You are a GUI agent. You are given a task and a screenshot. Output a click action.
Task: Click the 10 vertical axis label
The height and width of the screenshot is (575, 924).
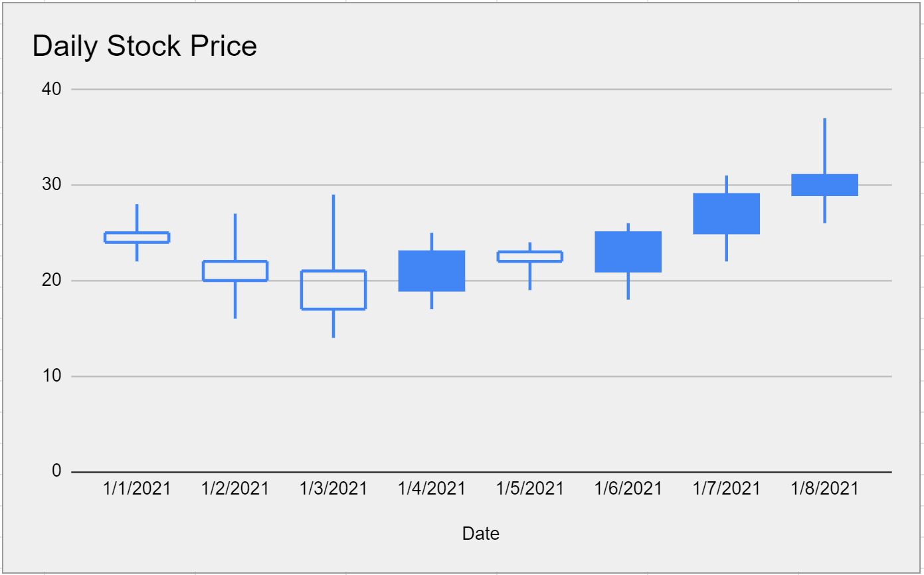tap(52, 376)
